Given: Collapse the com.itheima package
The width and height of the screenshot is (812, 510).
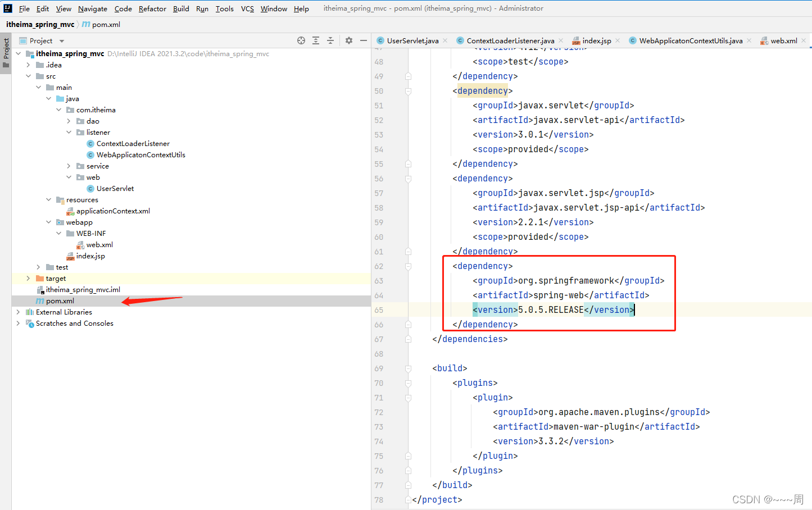Looking at the screenshot, I should coord(58,110).
